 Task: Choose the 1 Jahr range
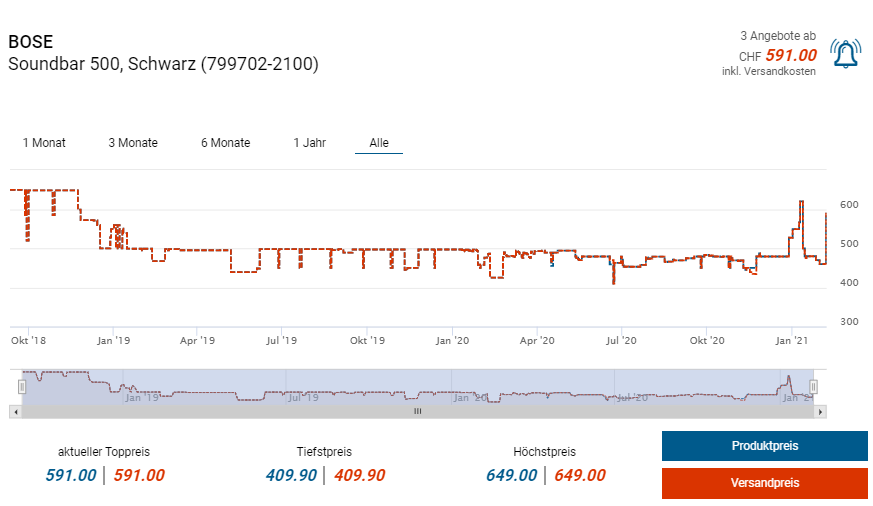click(309, 143)
